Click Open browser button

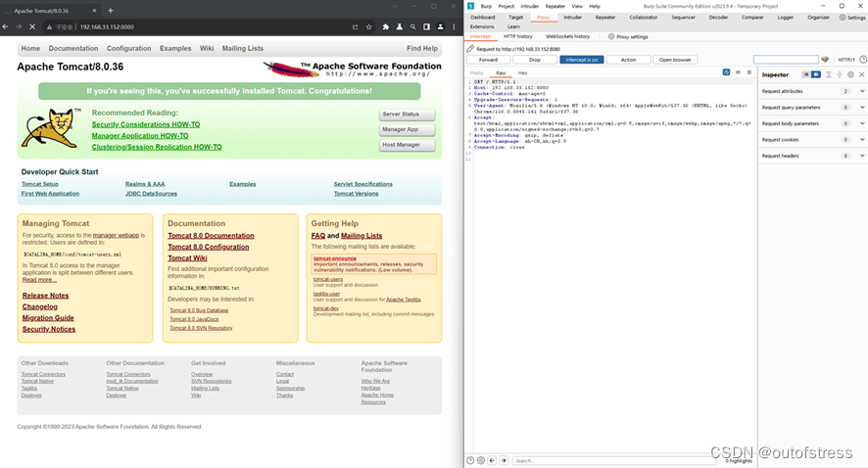tap(675, 60)
